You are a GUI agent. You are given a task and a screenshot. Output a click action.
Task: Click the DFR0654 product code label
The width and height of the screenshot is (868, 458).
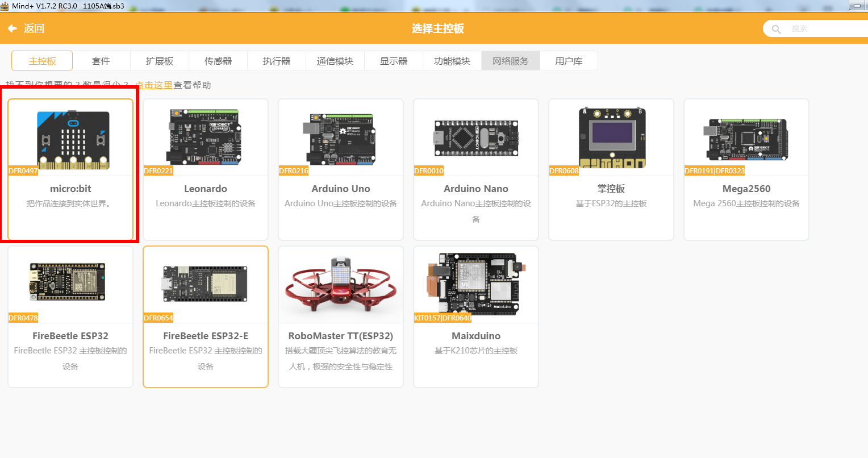click(158, 318)
